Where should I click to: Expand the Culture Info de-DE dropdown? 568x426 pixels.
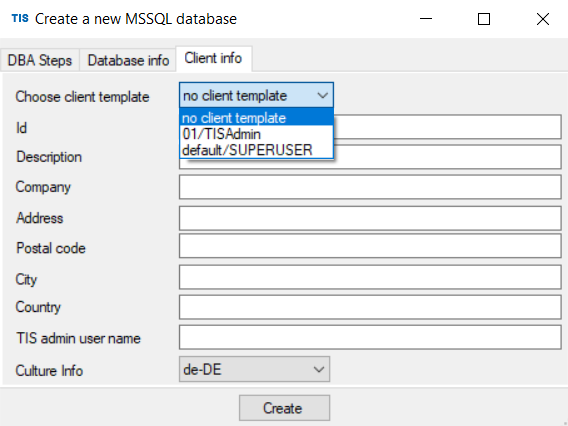254,369
